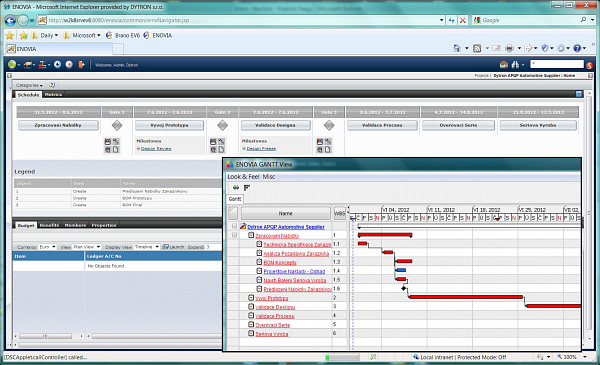Click the help icon next to Categories
Image resolution: width=600 pixels, height=365 pixels.
[52, 85]
